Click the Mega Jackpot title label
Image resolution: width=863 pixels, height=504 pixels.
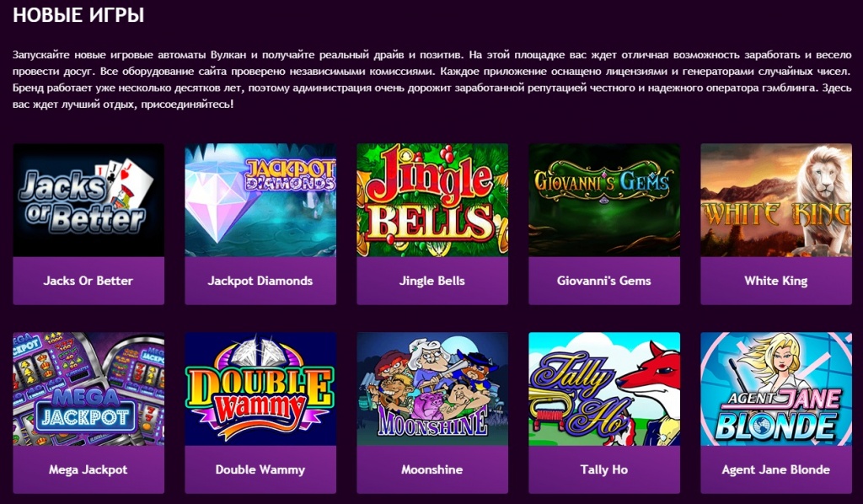point(88,470)
